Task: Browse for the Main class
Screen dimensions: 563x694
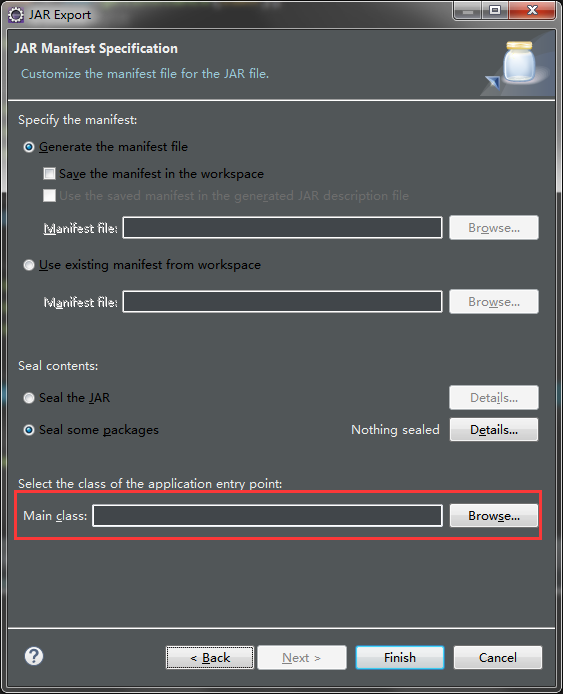Action: 494,516
